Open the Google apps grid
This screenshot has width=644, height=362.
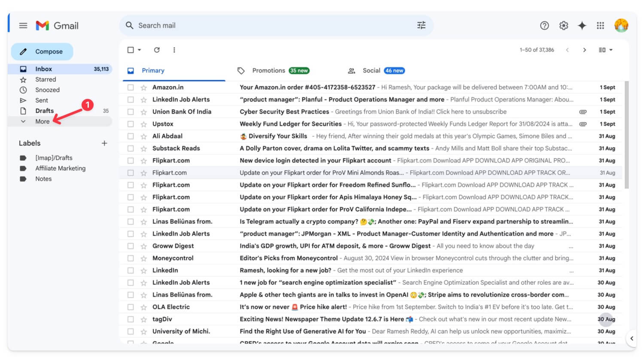(x=600, y=26)
